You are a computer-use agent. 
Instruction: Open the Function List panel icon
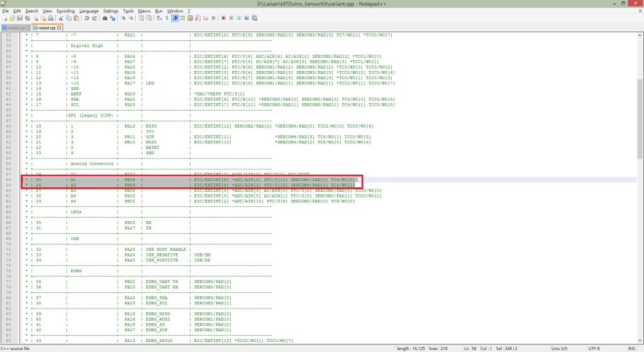(198, 18)
